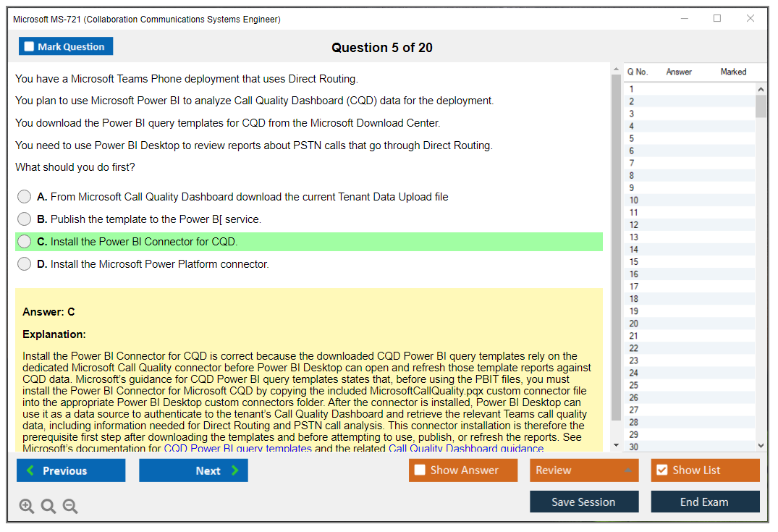The height and width of the screenshot is (532, 778).
Task: Click the question pane scroll up arrow
Action: click(616, 69)
